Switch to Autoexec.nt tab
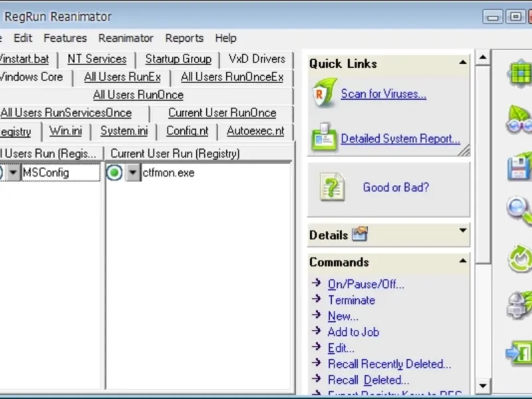 [x=255, y=131]
